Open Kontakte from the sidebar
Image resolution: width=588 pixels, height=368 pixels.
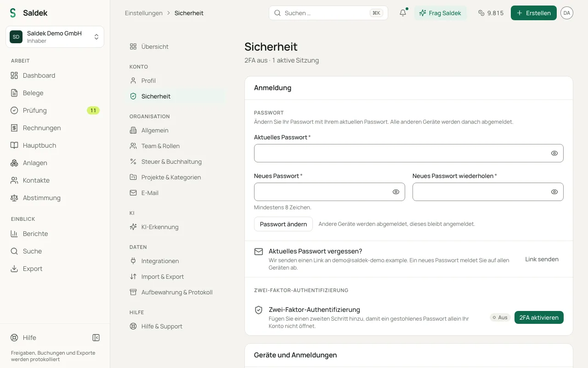[x=55, y=180]
